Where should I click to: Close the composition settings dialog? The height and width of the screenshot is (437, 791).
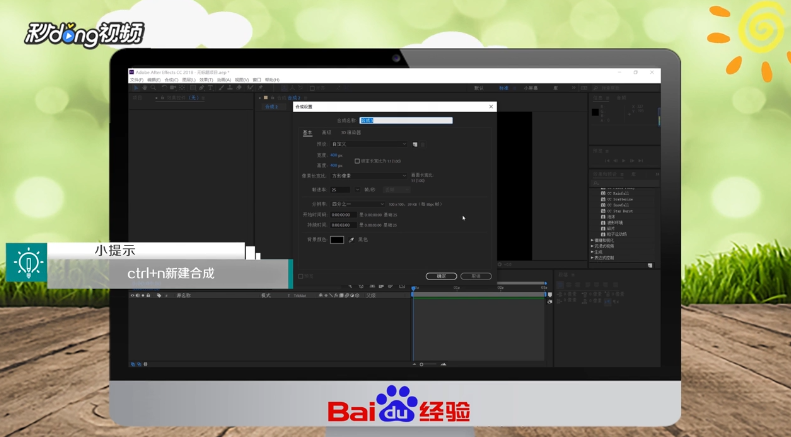[491, 106]
